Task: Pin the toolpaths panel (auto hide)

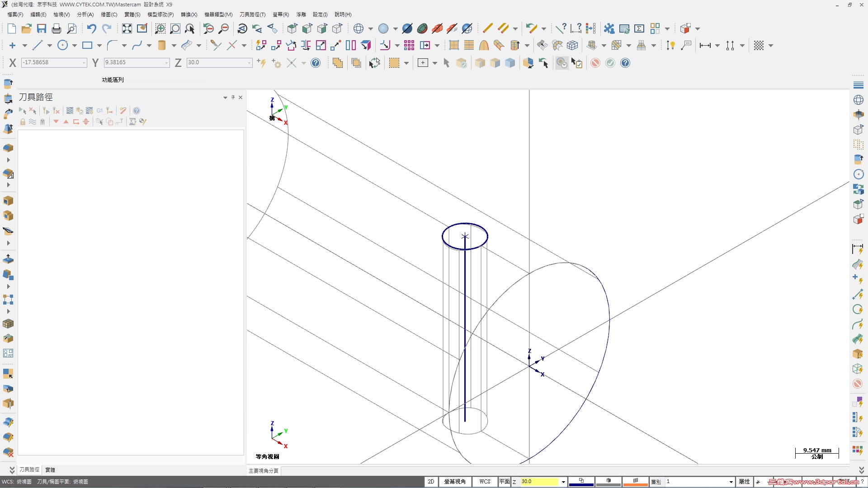Action: (233, 97)
